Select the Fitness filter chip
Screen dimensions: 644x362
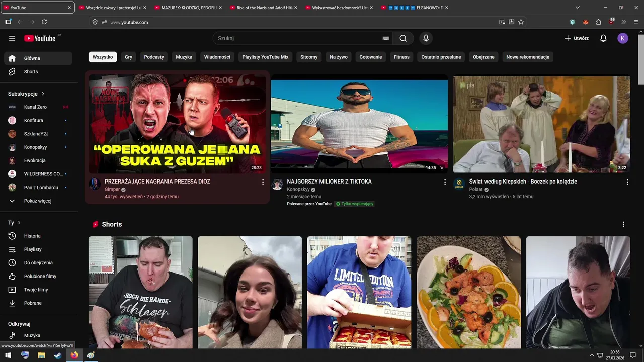[x=401, y=57]
